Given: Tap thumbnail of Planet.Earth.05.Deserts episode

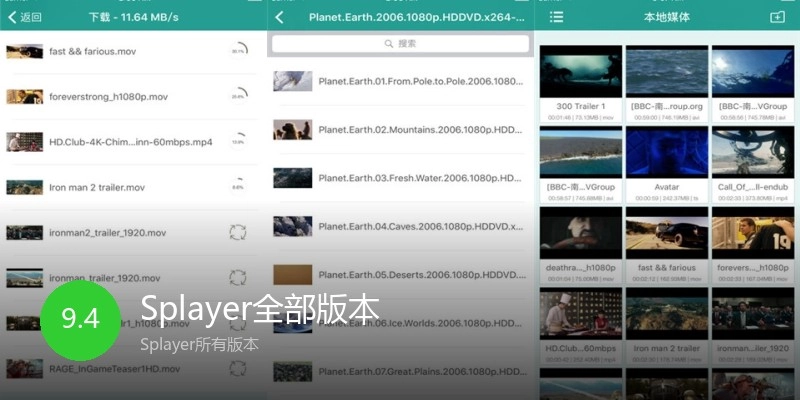Looking at the screenshot, I should (x=292, y=274).
